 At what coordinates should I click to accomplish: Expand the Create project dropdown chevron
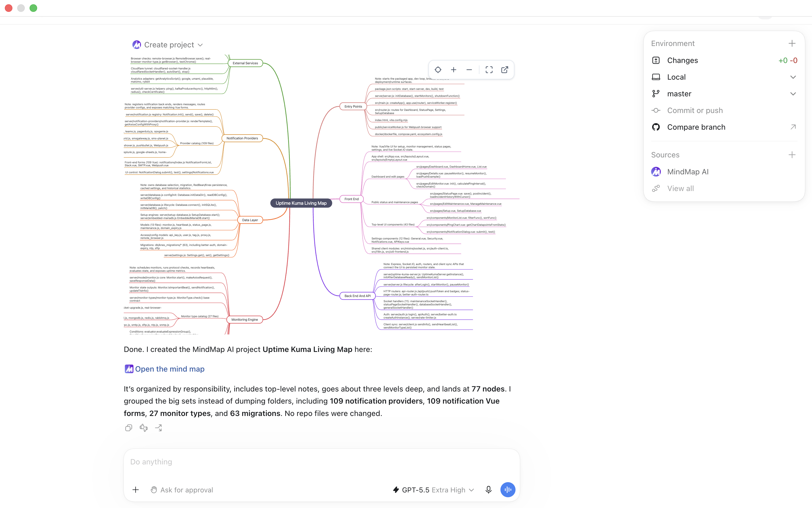pyautogui.click(x=200, y=45)
